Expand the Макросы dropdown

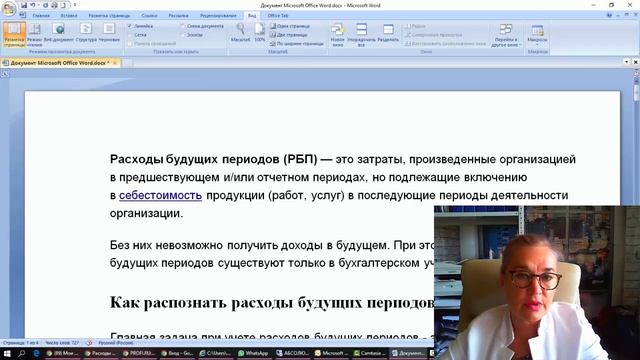[x=537, y=35]
